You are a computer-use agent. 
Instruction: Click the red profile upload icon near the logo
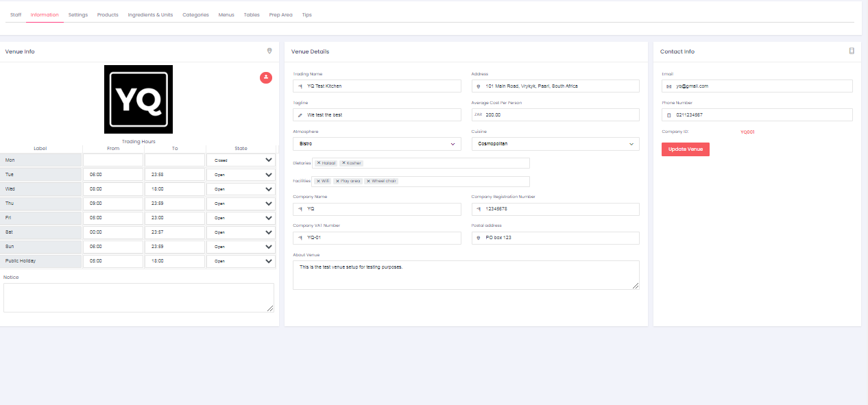pos(266,77)
